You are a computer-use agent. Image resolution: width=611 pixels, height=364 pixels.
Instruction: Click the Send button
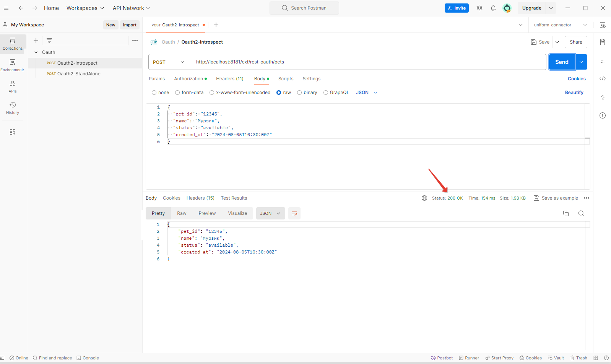pos(562,62)
